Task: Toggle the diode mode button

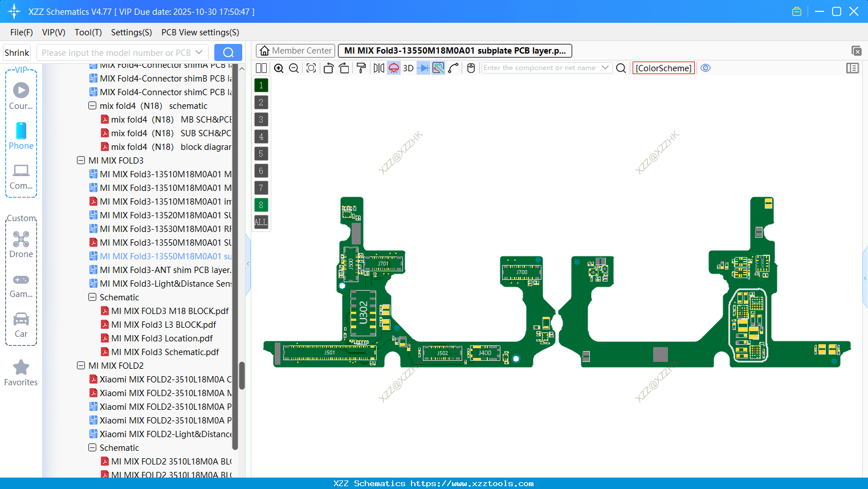Action: (x=422, y=68)
